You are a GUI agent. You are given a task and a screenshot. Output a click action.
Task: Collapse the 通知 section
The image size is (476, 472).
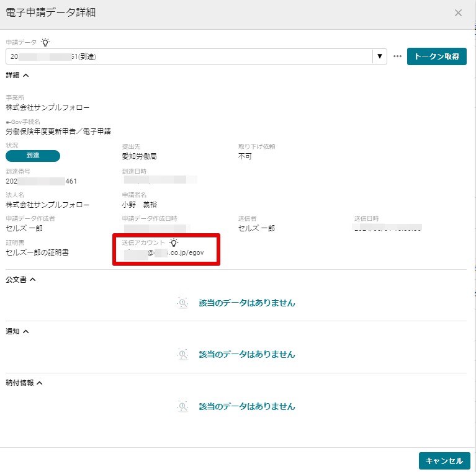coord(25,331)
